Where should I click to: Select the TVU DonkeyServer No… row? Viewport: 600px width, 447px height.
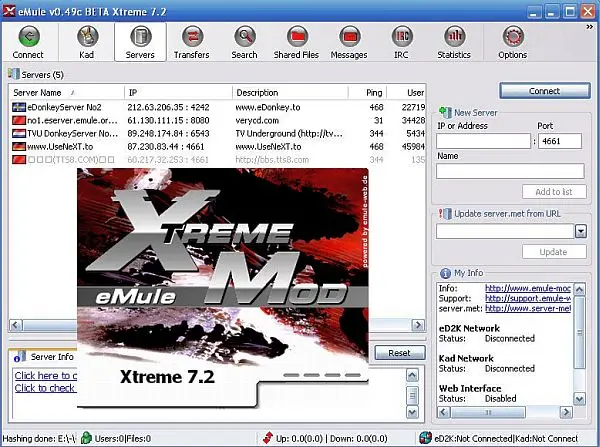tap(217, 134)
